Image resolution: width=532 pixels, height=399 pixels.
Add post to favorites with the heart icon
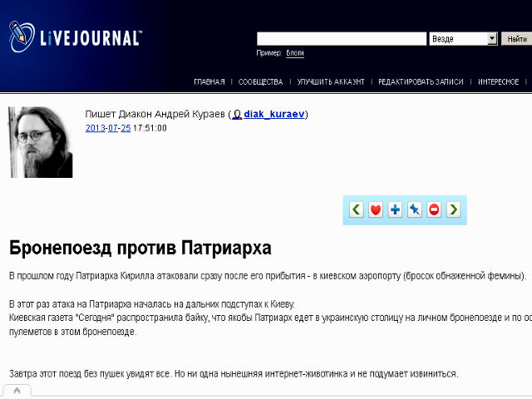375,210
